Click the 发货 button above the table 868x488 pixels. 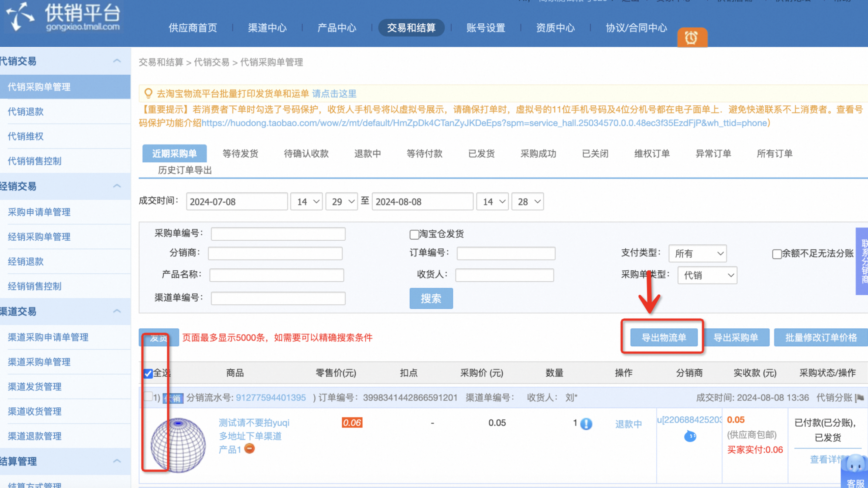(159, 337)
